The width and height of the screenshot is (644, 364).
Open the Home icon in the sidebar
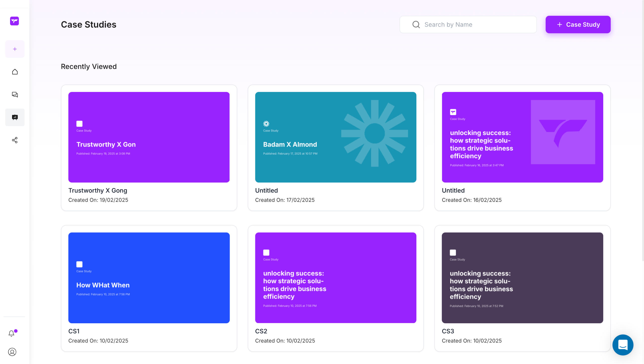point(15,72)
